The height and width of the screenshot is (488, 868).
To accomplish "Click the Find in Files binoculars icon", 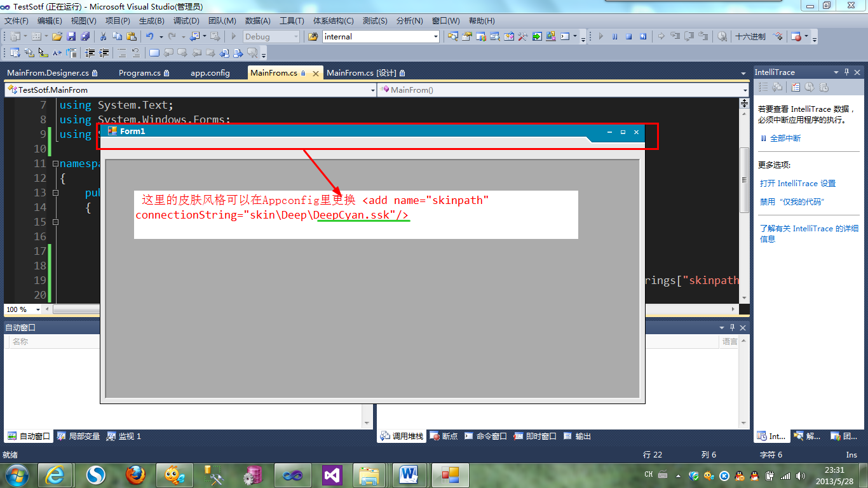I will pos(313,36).
